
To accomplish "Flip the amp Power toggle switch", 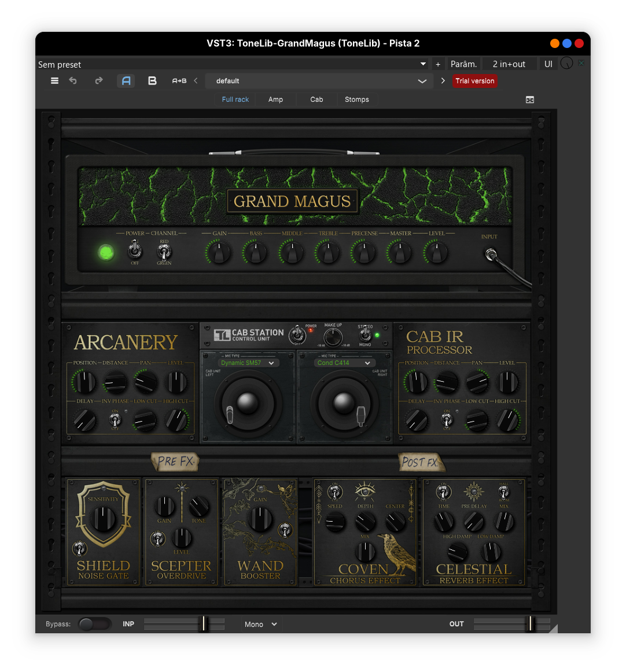I will pyautogui.click(x=135, y=250).
